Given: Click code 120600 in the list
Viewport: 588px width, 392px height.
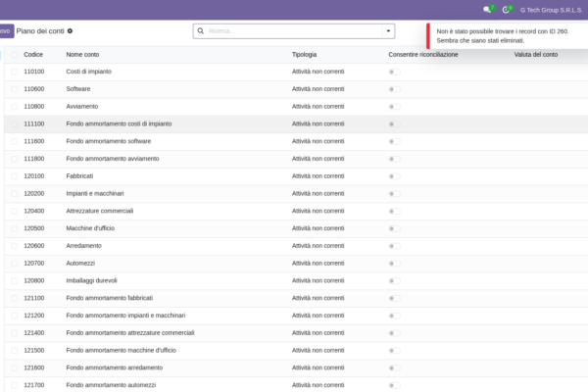Looking at the screenshot, I should pyautogui.click(x=33, y=246).
